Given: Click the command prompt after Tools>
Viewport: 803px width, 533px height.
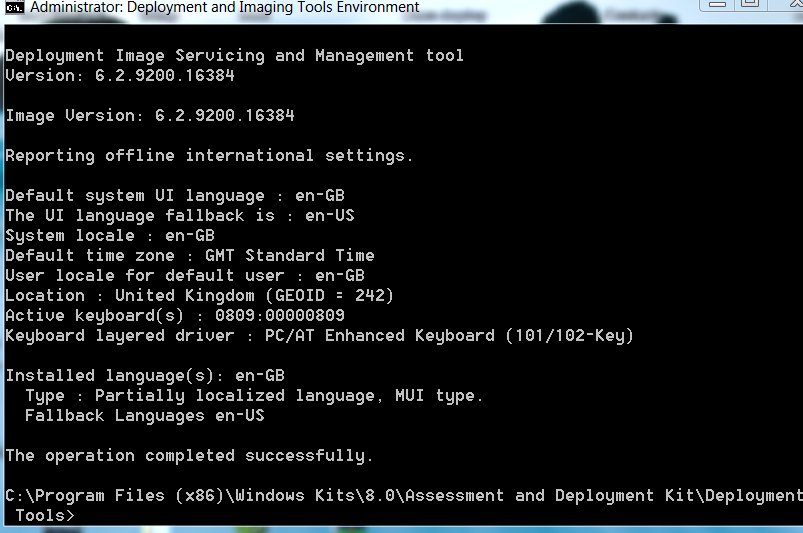Looking at the screenshot, I should 79,516.
